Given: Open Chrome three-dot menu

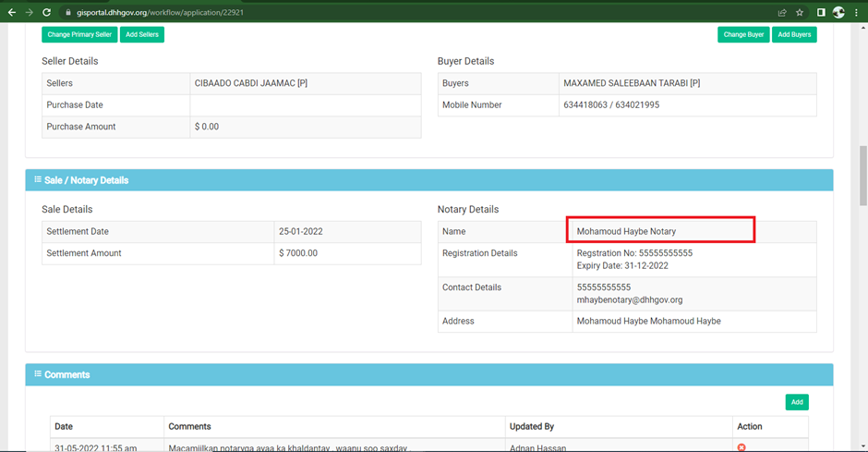Looking at the screenshot, I should [856, 12].
